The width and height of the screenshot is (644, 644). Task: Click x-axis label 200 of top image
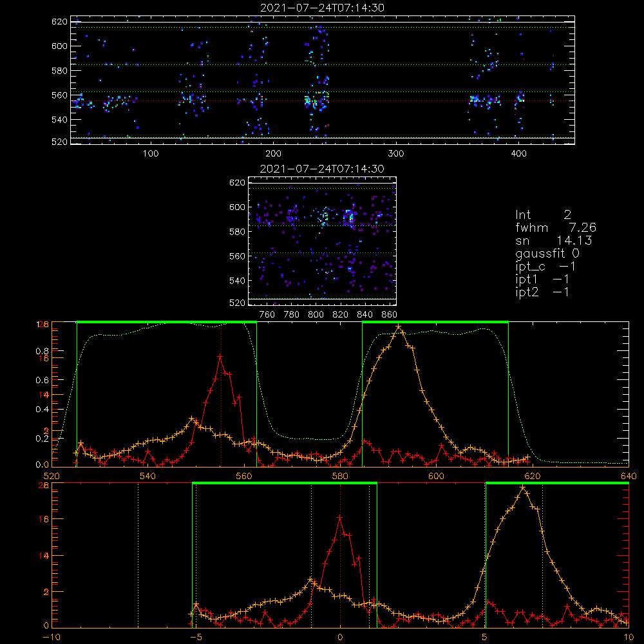(273, 154)
